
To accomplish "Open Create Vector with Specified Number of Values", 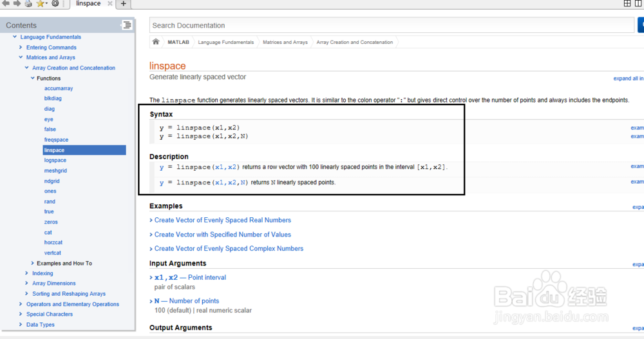I will (x=222, y=235).
